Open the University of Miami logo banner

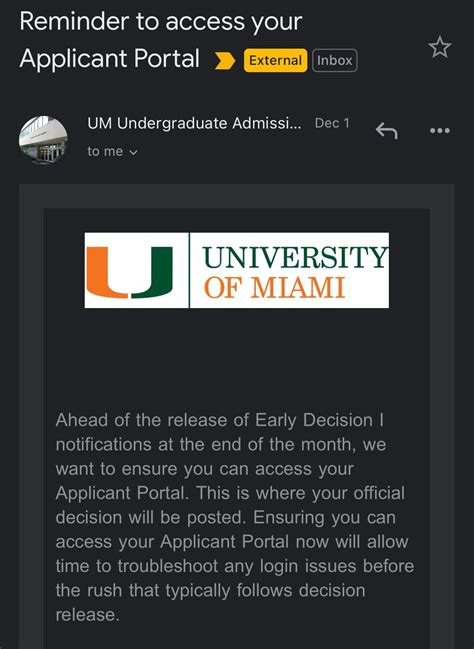(237, 270)
